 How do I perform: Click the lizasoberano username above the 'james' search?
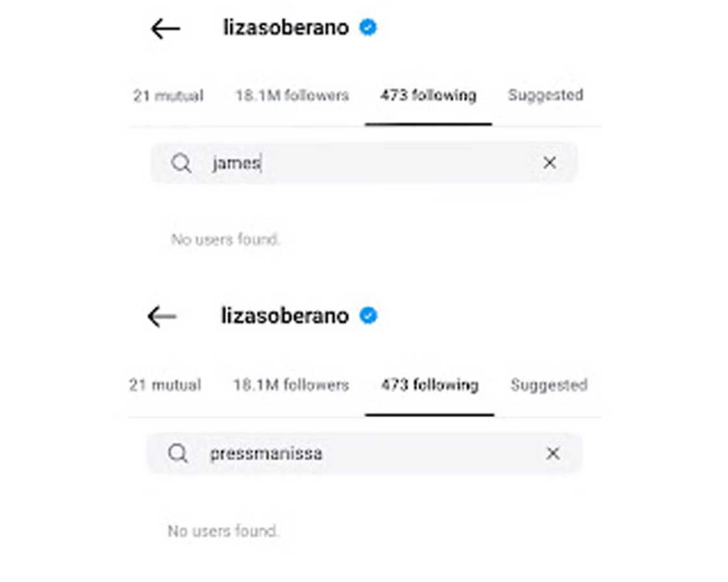coord(286,28)
